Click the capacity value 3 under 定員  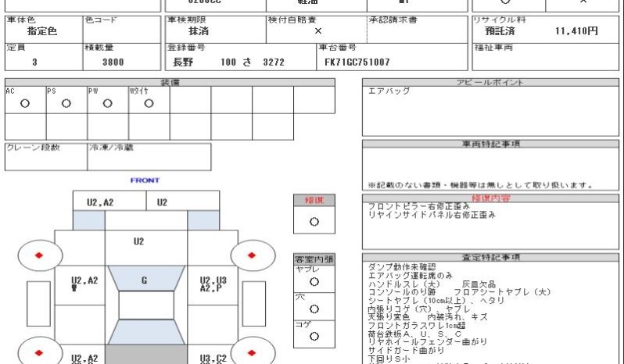pyautogui.click(x=34, y=62)
